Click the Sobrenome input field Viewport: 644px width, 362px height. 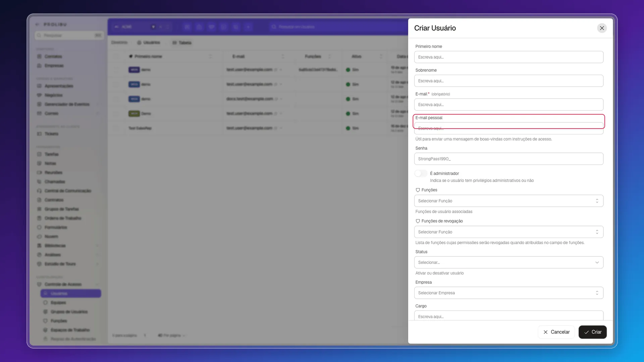click(508, 81)
